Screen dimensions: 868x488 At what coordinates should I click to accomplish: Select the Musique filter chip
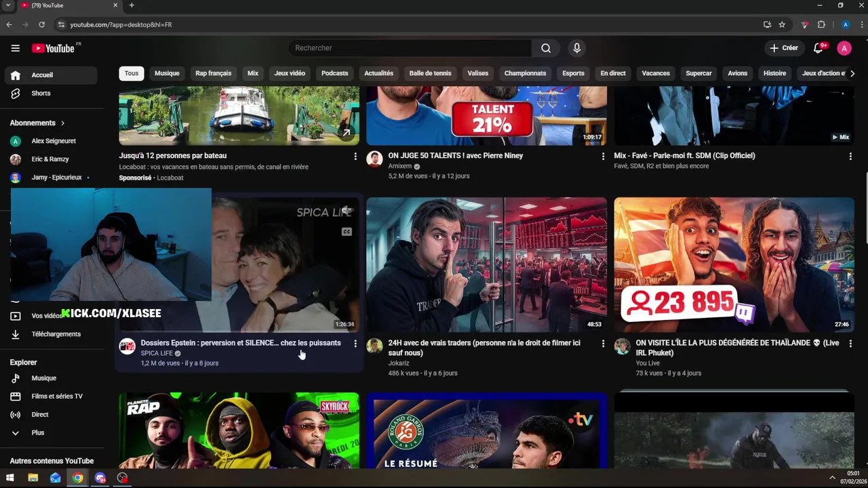(167, 73)
